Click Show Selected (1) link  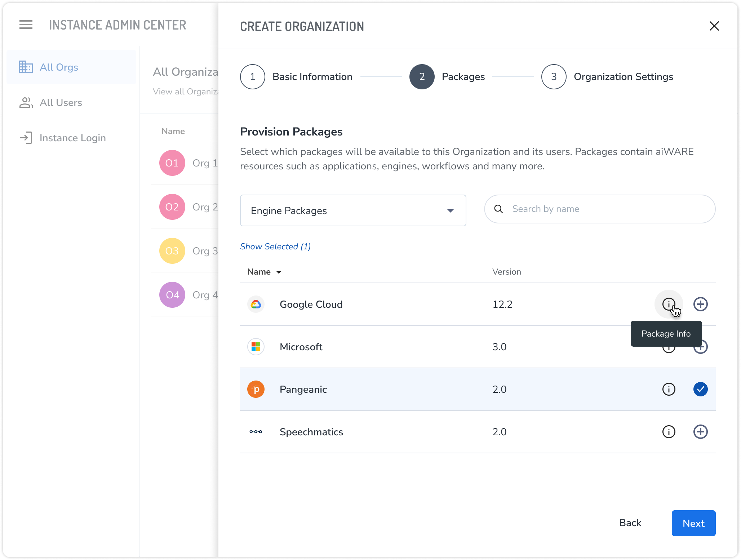(275, 246)
